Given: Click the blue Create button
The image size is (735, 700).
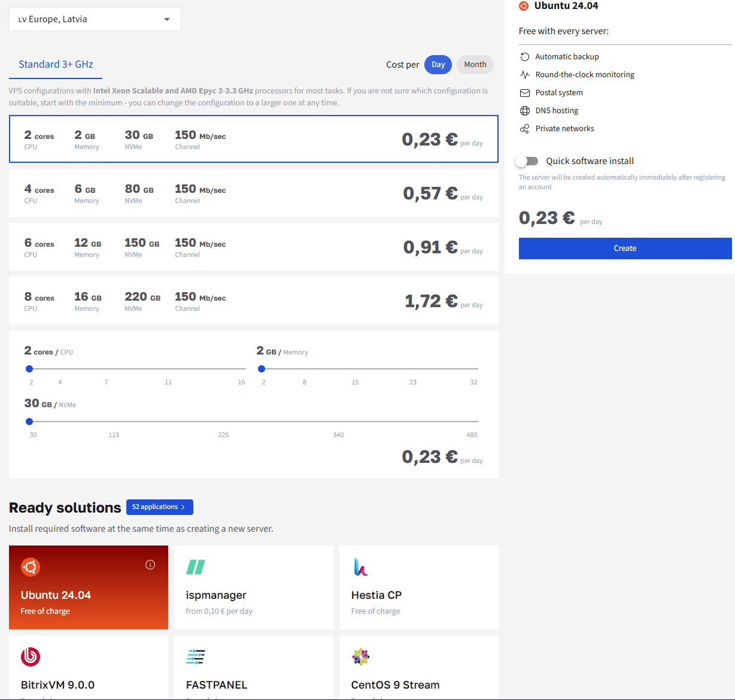Looking at the screenshot, I should (625, 249).
